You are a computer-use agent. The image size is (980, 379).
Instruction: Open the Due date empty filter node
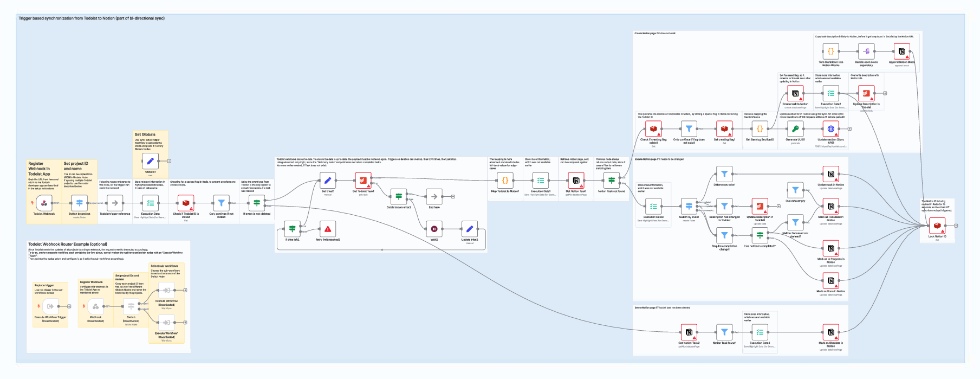[x=795, y=190]
